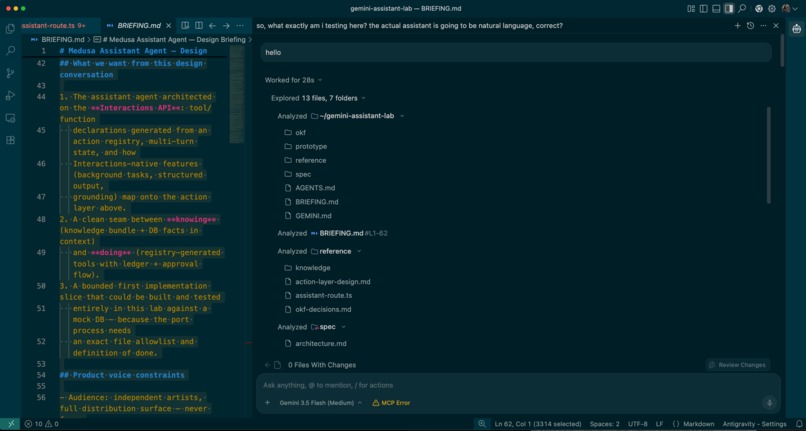Collapse the Explored 13 files, 7 folders section
Viewport: 806px width, 431px height.
pyautogui.click(x=318, y=98)
